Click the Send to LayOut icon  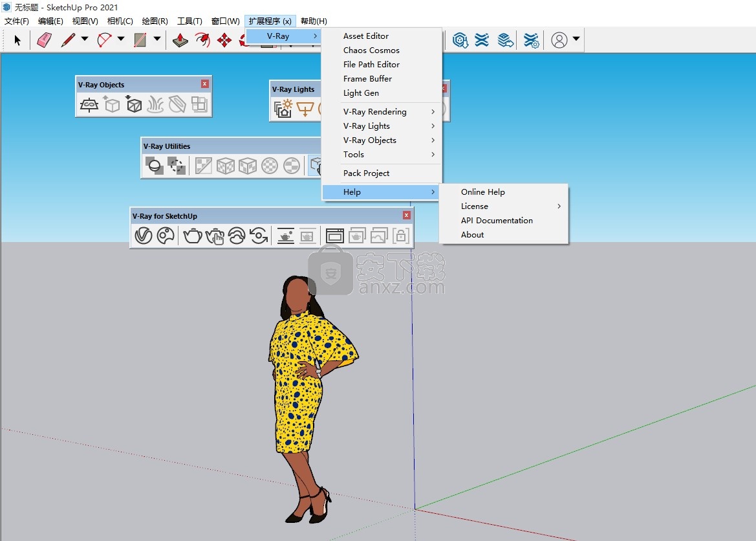(505, 40)
